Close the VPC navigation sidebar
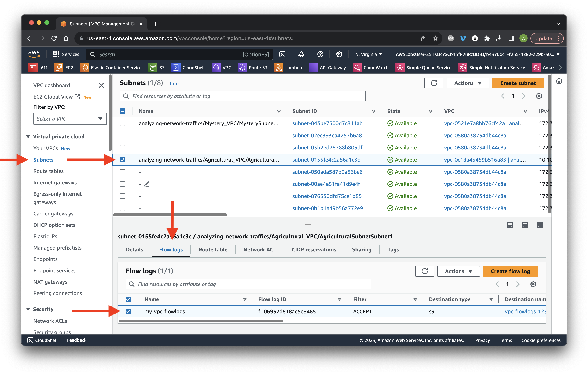Viewport: 588px width, 374px height. pyautogui.click(x=101, y=85)
